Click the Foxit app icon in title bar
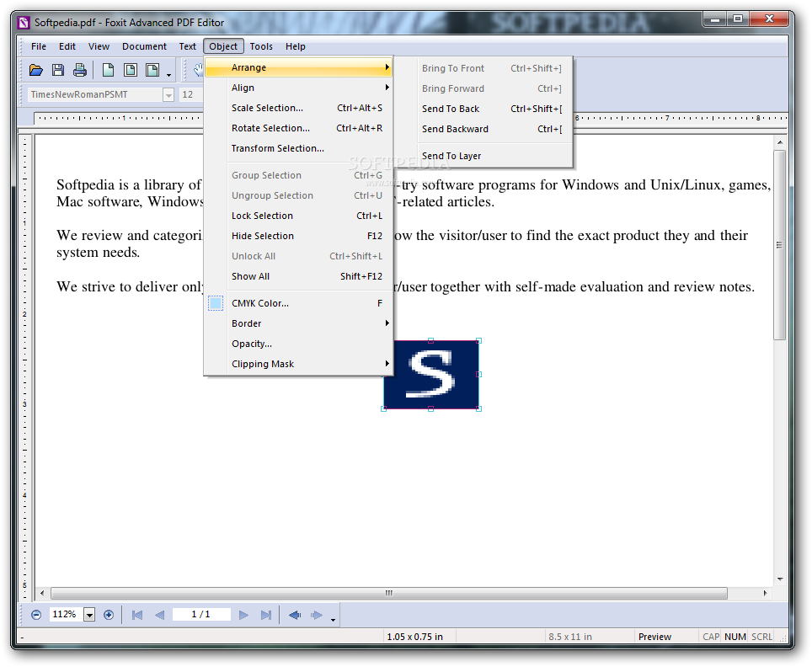The width and height of the screenshot is (812, 667). (24, 22)
